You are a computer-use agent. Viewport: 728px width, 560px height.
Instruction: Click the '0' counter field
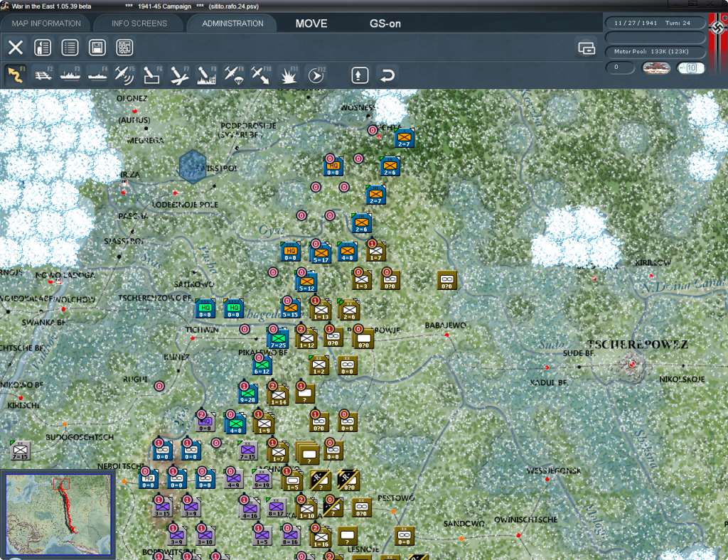[x=620, y=68]
